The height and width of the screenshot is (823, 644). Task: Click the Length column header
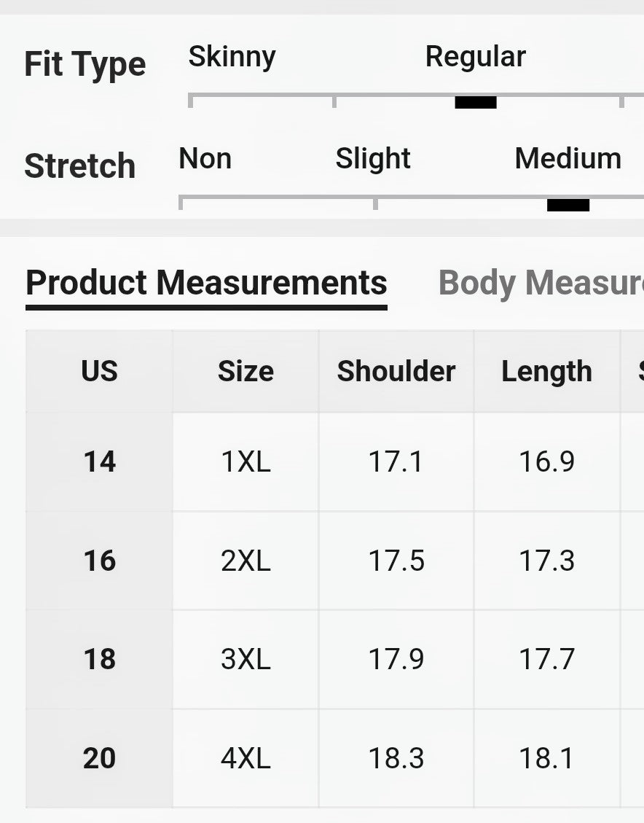(x=546, y=371)
